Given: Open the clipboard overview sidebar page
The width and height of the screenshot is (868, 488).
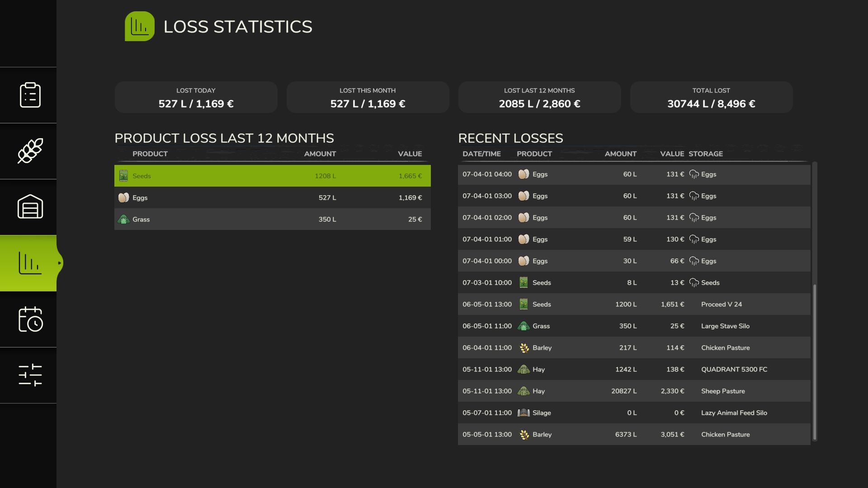Looking at the screenshot, I should pos(30,95).
